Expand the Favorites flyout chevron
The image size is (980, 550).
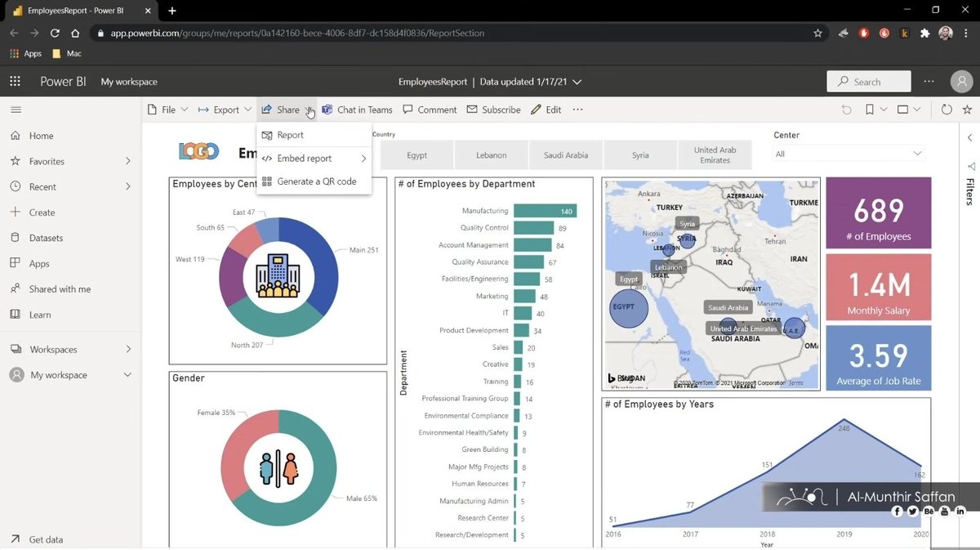tap(127, 161)
